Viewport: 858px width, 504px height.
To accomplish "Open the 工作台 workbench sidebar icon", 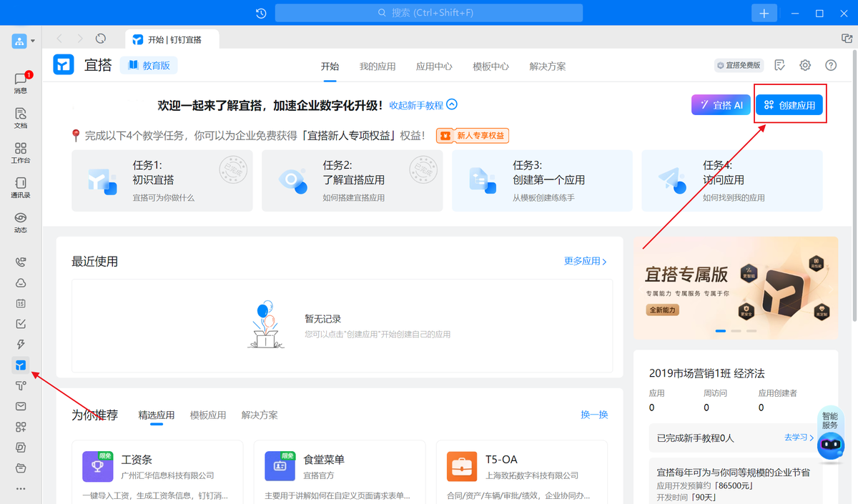I will pyautogui.click(x=21, y=152).
